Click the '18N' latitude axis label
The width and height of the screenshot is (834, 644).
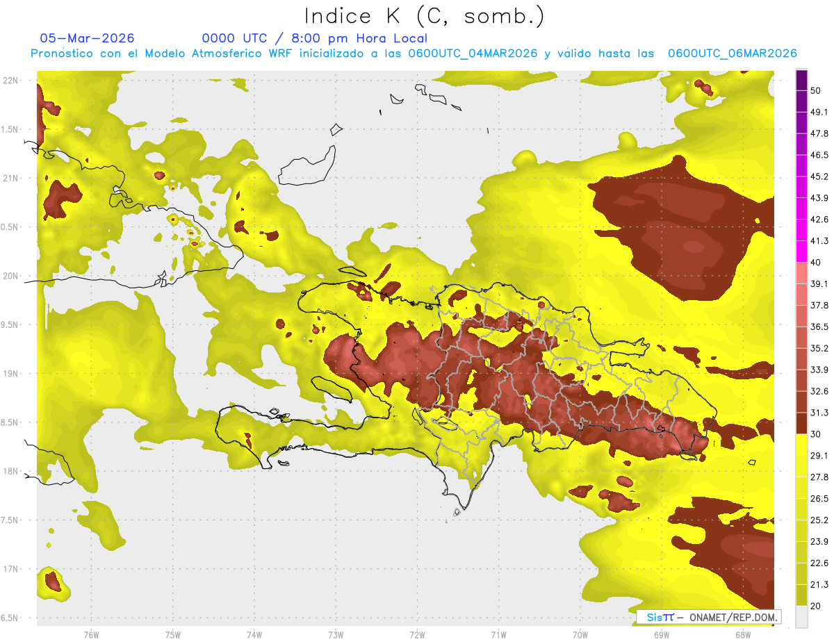(x=10, y=471)
